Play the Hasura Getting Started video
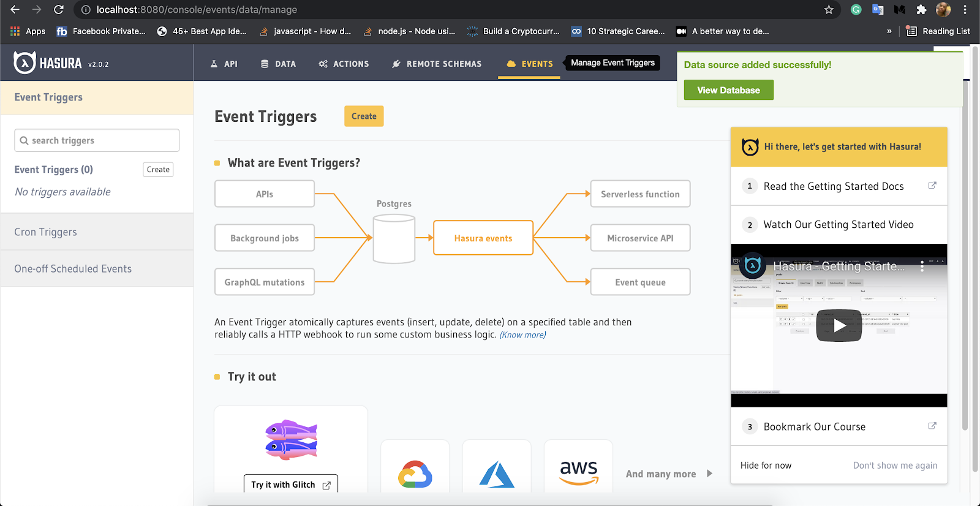The image size is (980, 506). (x=839, y=325)
